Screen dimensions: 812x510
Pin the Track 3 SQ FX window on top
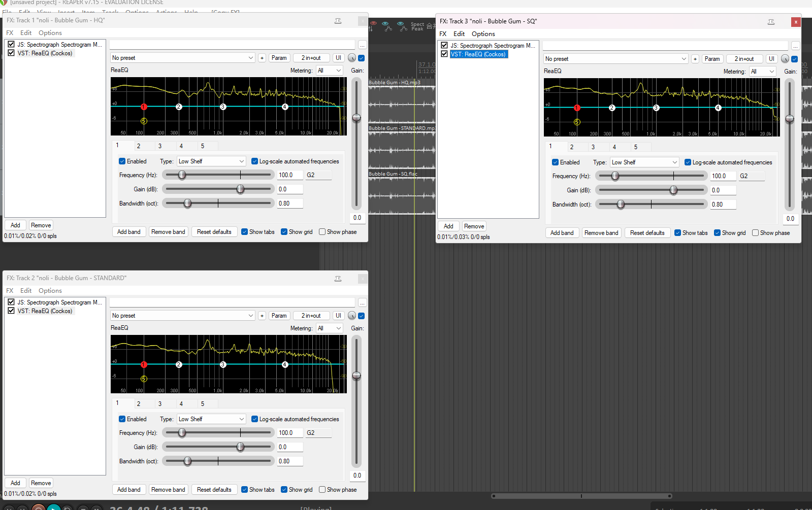[771, 22]
